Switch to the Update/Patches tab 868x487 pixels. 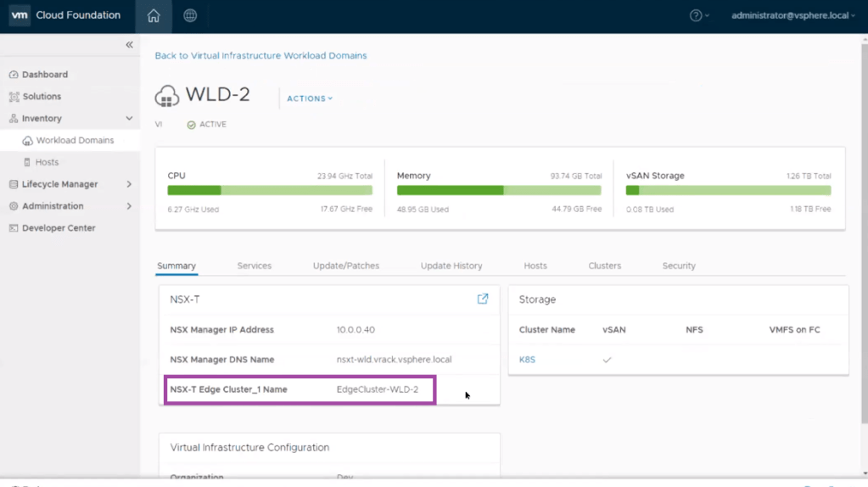[x=345, y=266]
